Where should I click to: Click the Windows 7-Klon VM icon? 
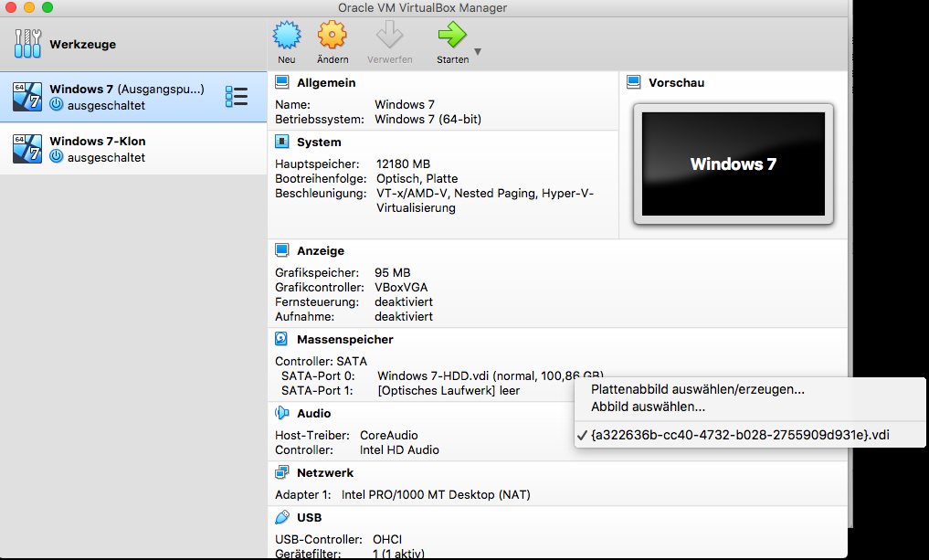click(x=27, y=149)
